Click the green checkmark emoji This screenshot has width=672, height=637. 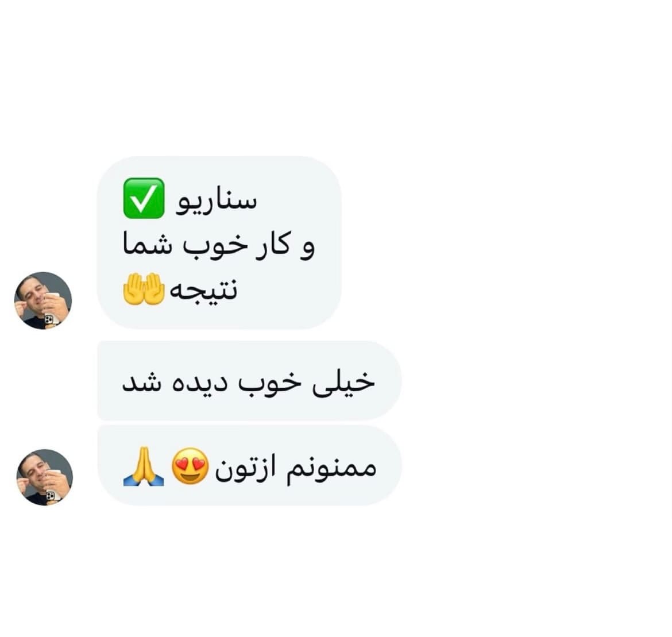(x=144, y=198)
